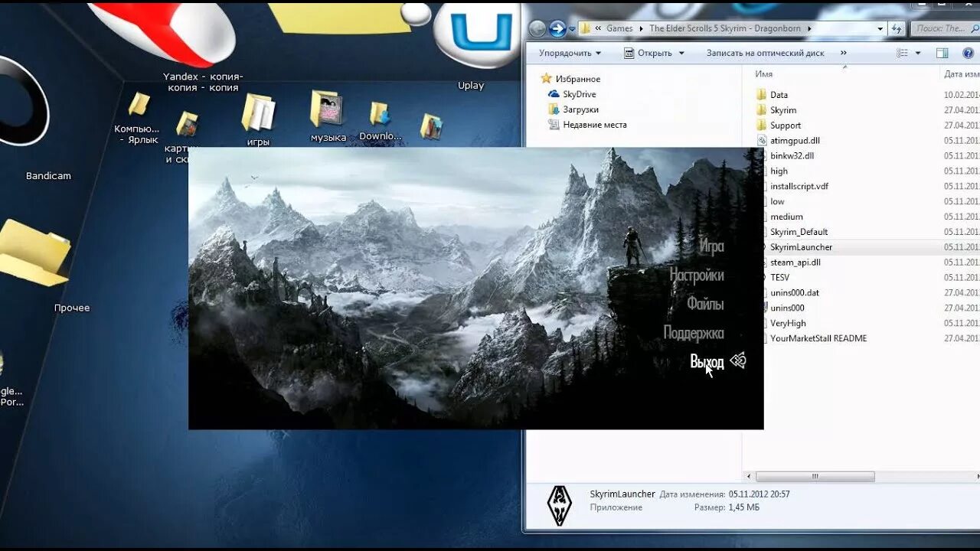Sort by the Имя column header
980x551 pixels.
coord(763,74)
